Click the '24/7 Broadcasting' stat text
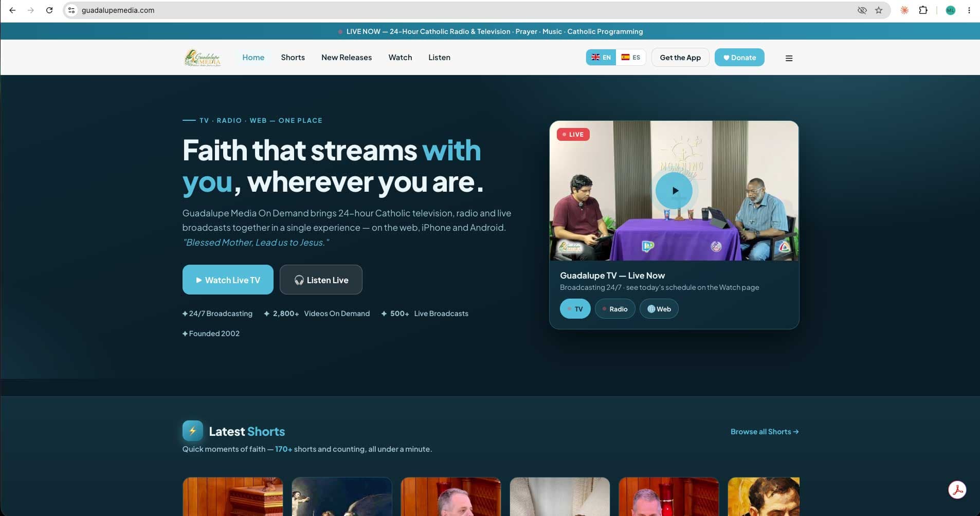Screen dimensions: 980x516 click(x=217, y=314)
